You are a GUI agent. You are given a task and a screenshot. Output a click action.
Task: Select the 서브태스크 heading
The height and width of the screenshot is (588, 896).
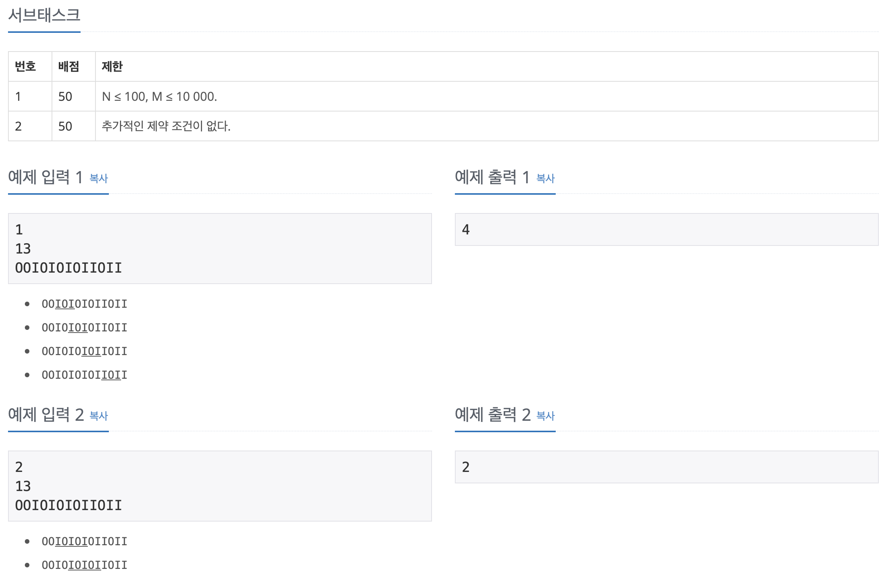tap(44, 15)
